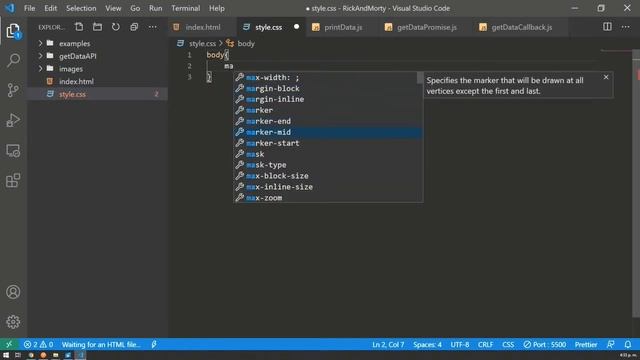Open the Accounts menu
Screen dimensions: 640x360
coord(13,292)
